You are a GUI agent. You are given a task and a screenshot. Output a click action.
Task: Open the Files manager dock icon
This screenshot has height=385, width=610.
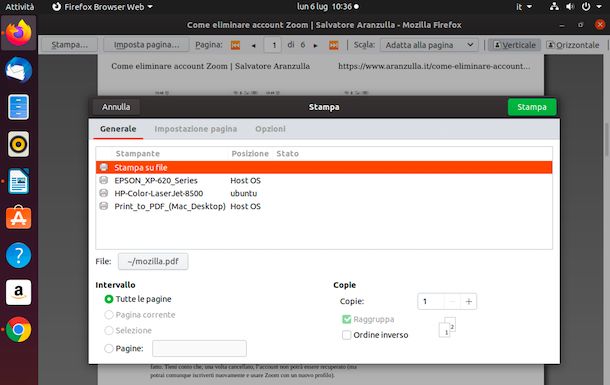coord(18,107)
